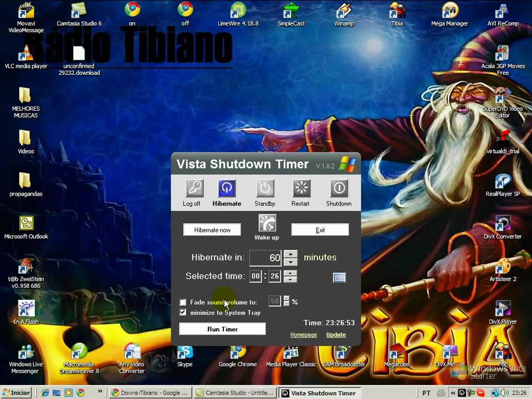This screenshot has width=532, height=399.
Task: Select the Mega Manager desktop icon
Action: [449, 14]
